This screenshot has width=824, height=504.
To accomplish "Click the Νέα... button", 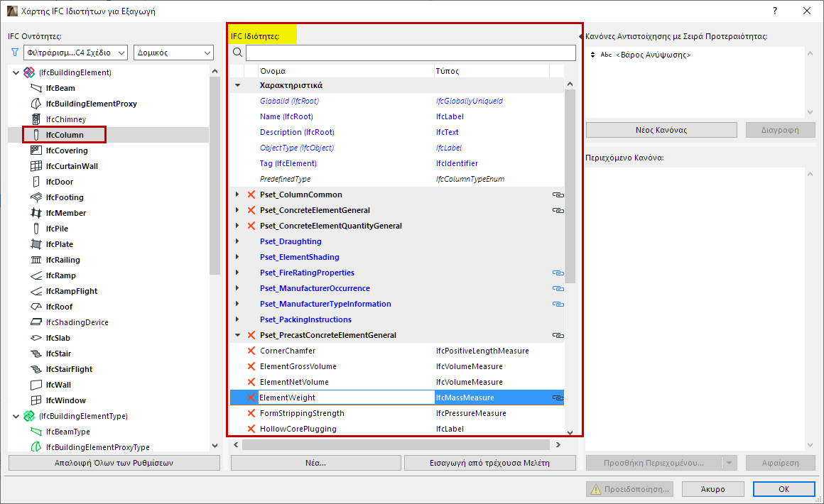I will (x=316, y=463).
